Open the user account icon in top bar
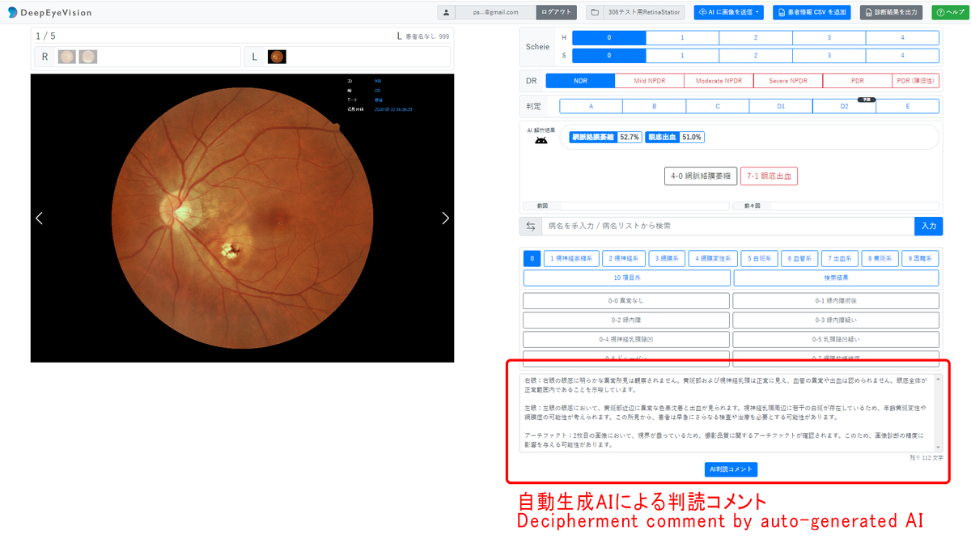 pos(447,12)
